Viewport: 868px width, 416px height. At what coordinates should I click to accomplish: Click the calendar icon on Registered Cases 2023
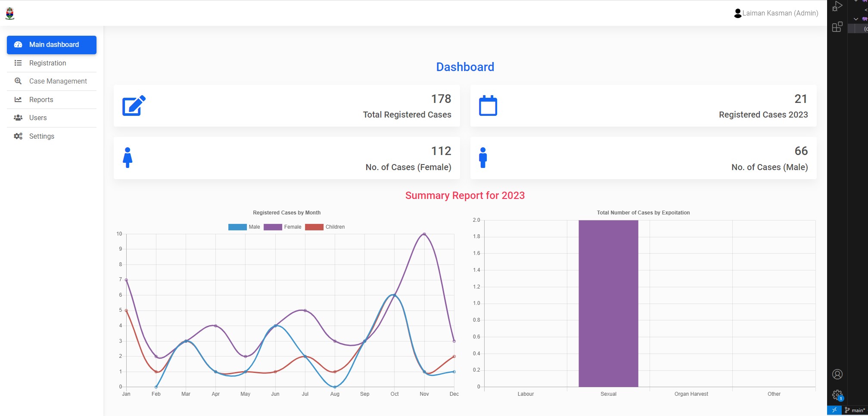pyautogui.click(x=488, y=106)
